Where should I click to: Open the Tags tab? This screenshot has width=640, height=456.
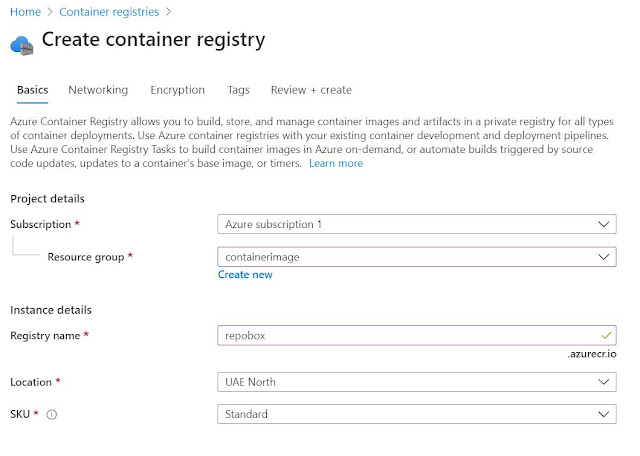(238, 90)
